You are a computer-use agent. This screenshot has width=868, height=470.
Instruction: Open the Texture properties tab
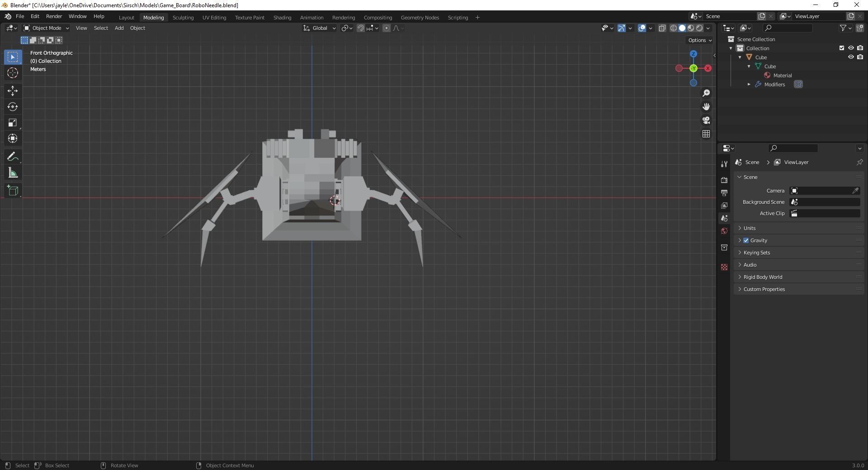pyautogui.click(x=724, y=267)
